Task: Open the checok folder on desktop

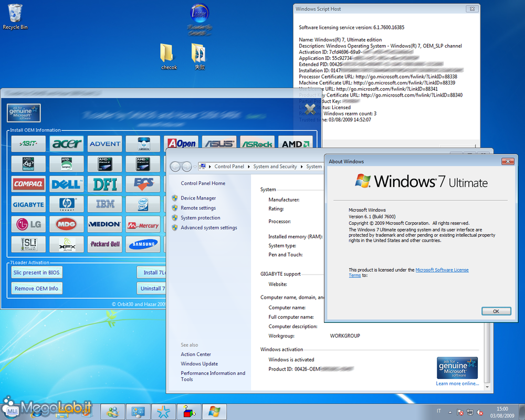Action: pos(169,57)
